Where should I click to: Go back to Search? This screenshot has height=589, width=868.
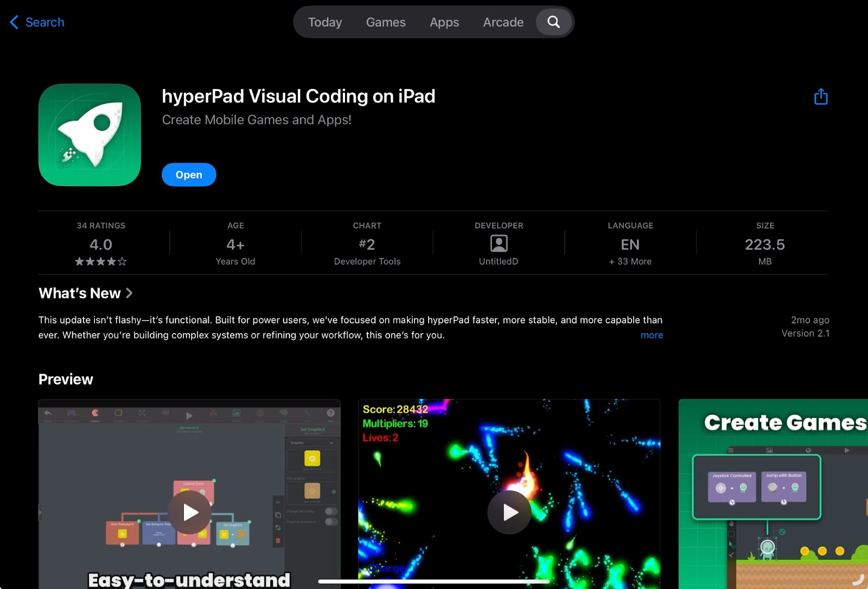tap(37, 22)
